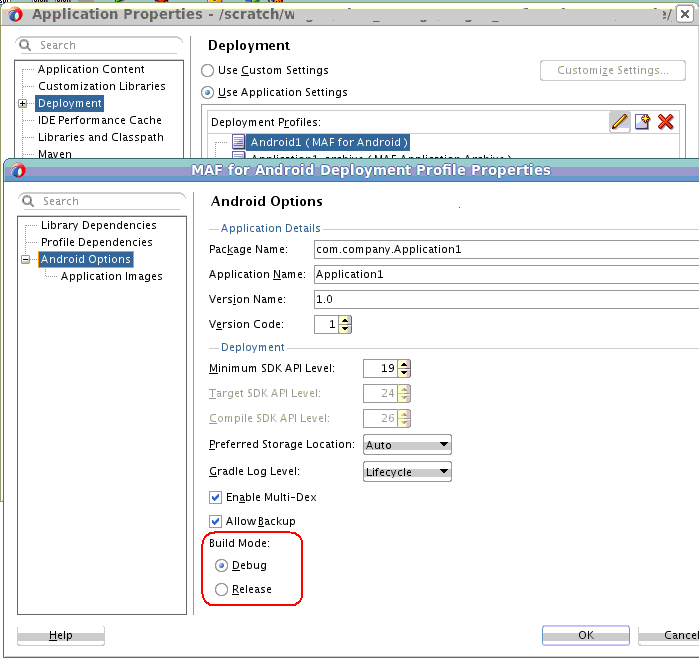Create a new deployment profile icon
This screenshot has width=699, height=658.
click(x=642, y=121)
